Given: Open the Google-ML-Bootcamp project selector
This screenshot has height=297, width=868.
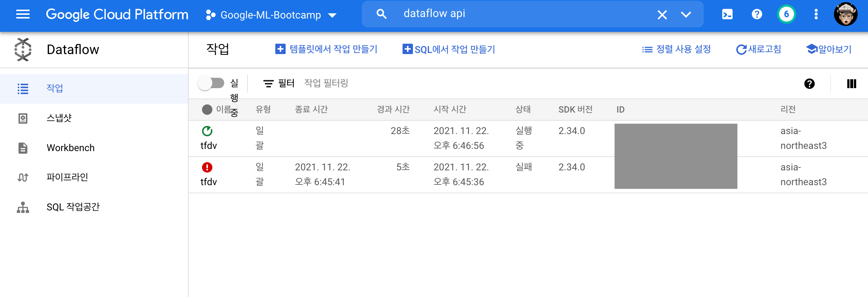Looking at the screenshot, I should pos(271,15).
